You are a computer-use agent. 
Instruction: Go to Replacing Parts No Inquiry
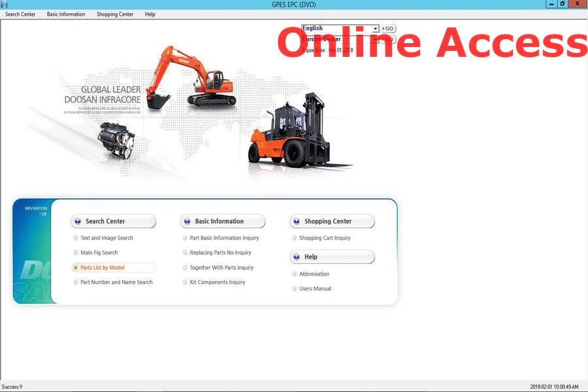click(220, 253)
